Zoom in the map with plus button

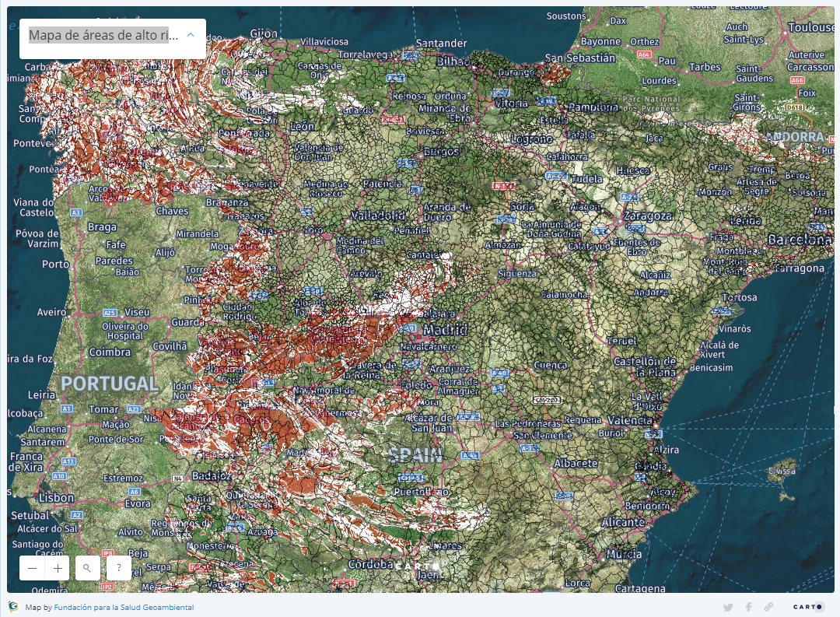[x=58, y=568]
